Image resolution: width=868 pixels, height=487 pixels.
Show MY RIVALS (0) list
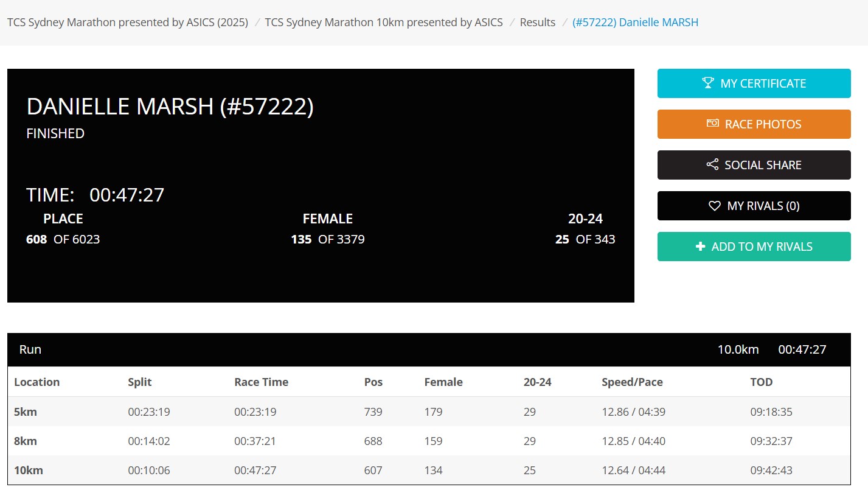point(754,206)
